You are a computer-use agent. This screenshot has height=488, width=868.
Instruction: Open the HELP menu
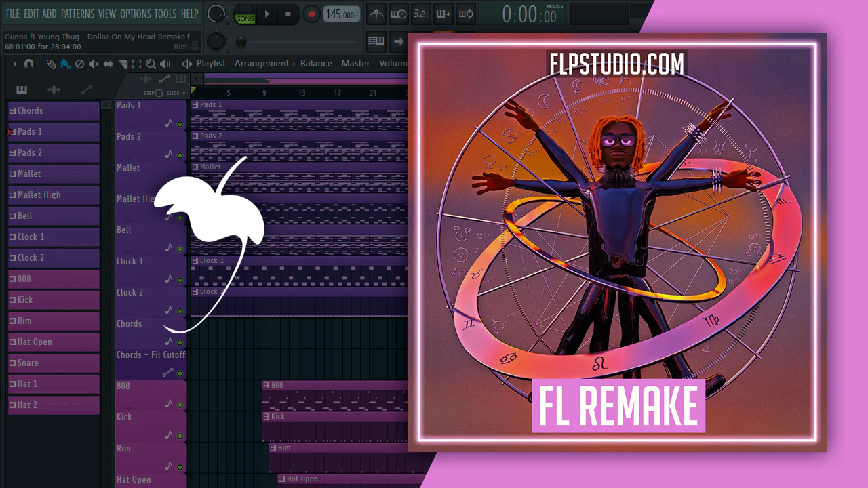(189, 14)
